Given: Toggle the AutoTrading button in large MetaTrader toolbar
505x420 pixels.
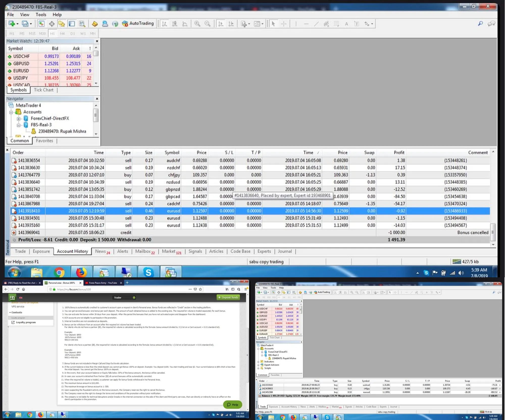Looking at the screenshot, I should [x=138, y=23].
